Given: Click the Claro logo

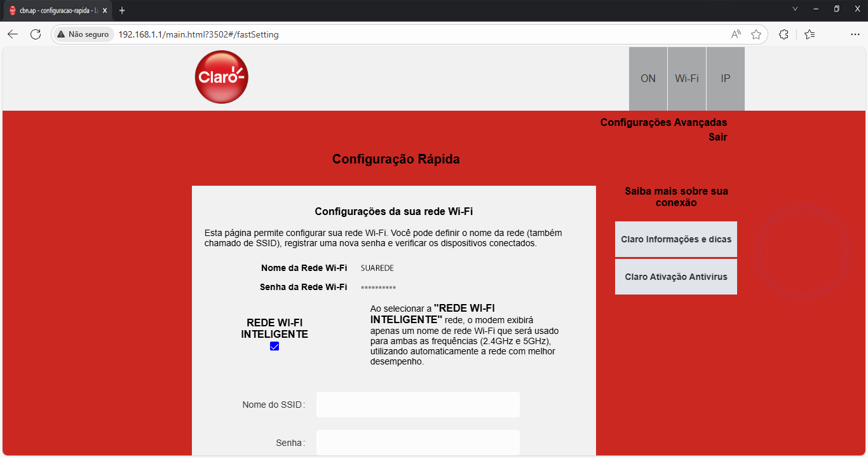Looking at the screenshot, I should [221, 78].
